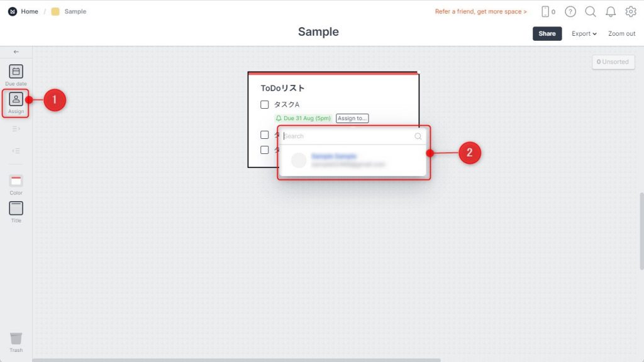The width and height of the screenshot is (644, 362).
Task: Open the Due date tool
Action: click(x=16, y=75)
